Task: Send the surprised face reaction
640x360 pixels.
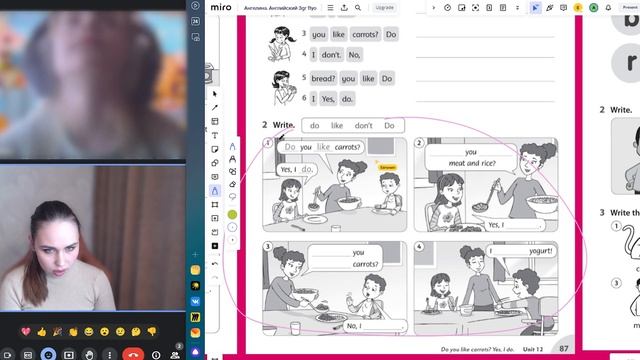Action: point(104,331)
